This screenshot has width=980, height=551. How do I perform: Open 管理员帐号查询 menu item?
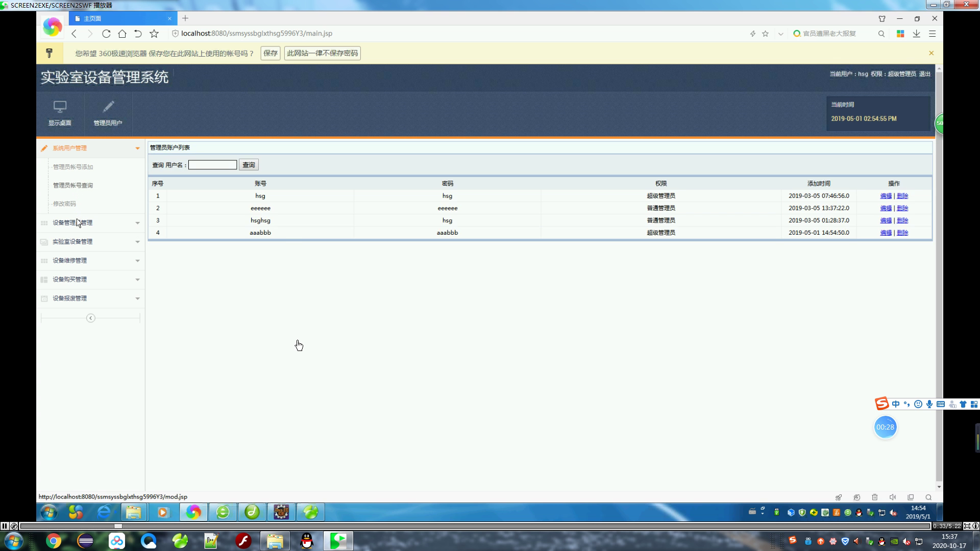coord(73,186)
